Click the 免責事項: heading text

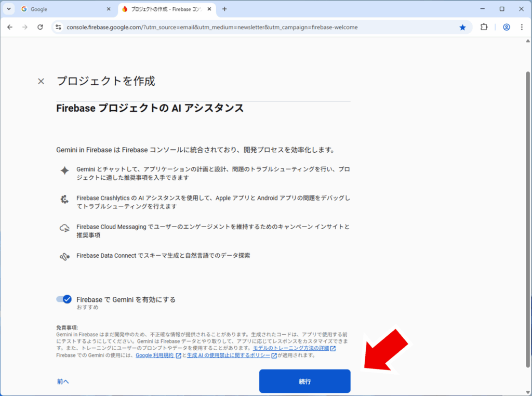click(x=67, y=328)
